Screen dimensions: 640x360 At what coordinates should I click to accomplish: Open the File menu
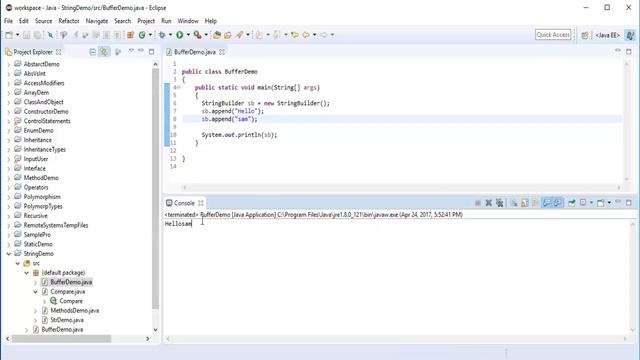8,21
